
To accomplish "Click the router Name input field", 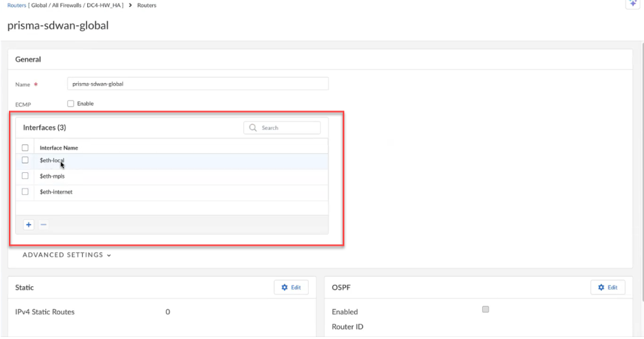I will tap(198, 84).
